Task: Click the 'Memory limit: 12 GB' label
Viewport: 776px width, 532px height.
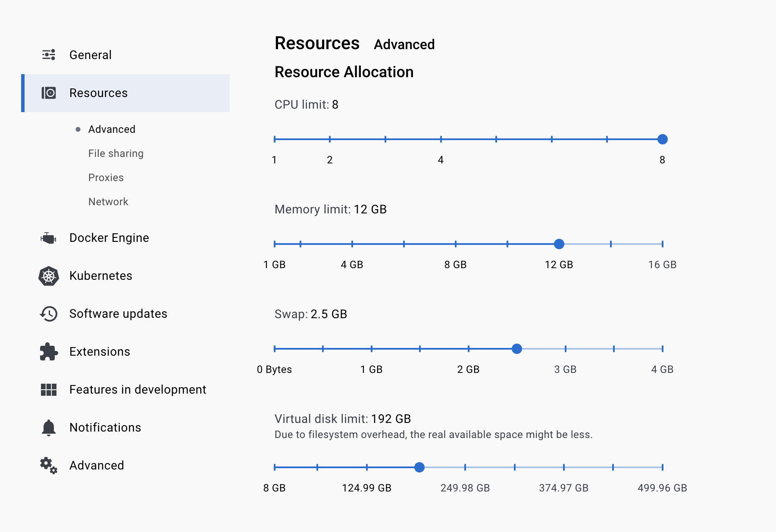Action: pos(331,210)
